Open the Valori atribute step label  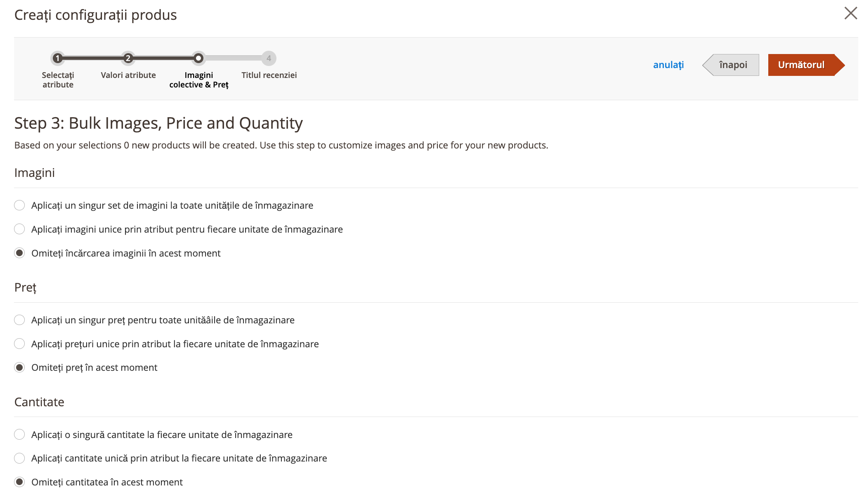[128, 75]
